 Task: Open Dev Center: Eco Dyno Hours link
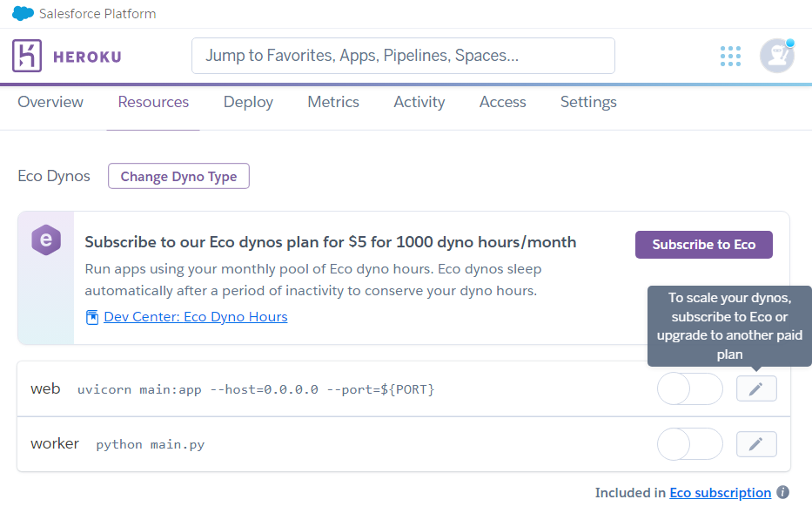195,317
